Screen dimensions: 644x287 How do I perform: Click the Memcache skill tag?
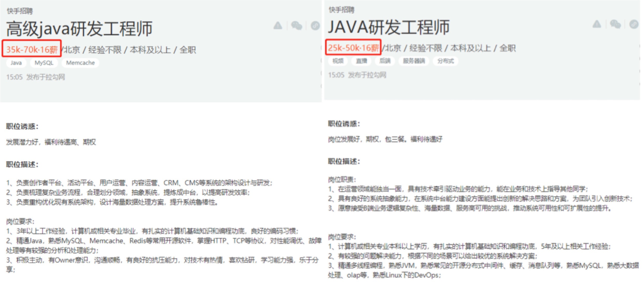point(80,63)
